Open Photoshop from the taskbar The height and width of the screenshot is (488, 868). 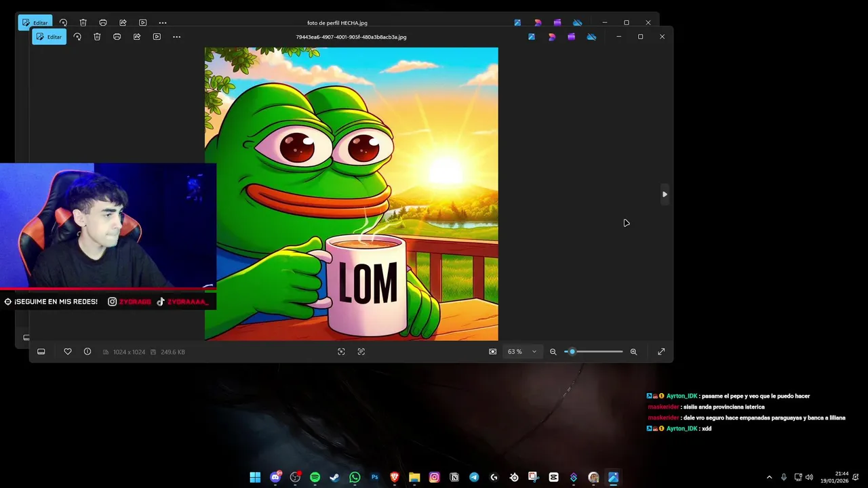374,477
